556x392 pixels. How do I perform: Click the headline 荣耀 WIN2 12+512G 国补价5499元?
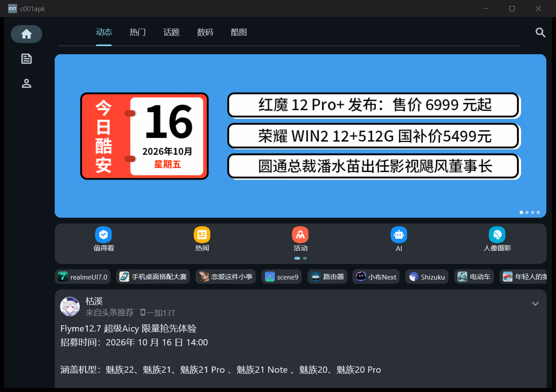[373, 136]
